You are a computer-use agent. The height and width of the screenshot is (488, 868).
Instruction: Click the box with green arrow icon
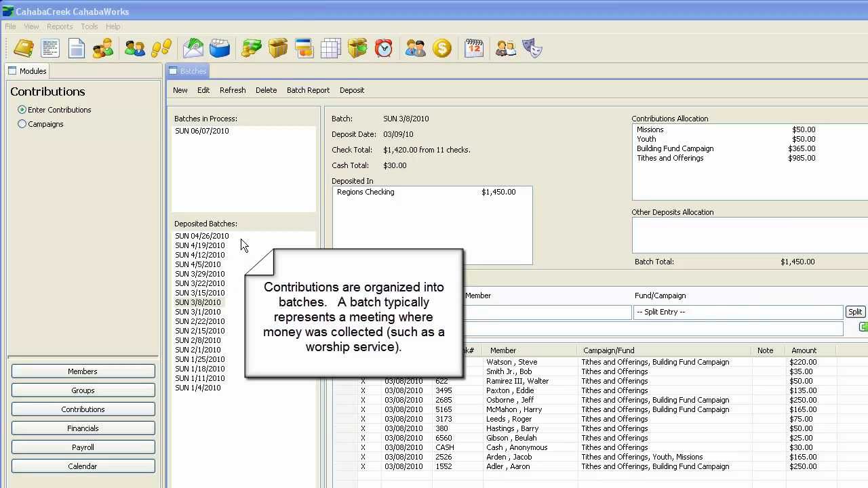(357, 48)
